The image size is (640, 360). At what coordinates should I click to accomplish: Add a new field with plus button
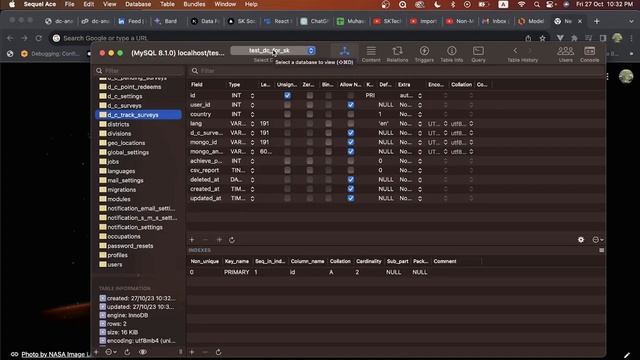(192, 240)
